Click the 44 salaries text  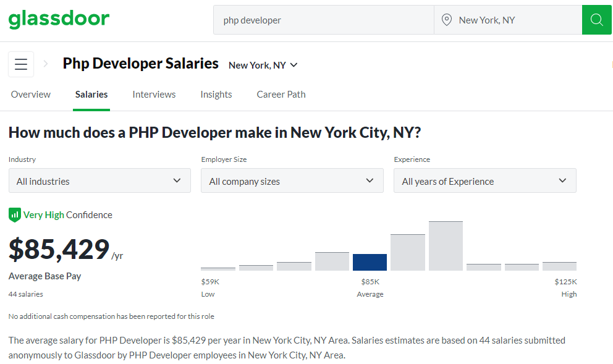[26, 294]
